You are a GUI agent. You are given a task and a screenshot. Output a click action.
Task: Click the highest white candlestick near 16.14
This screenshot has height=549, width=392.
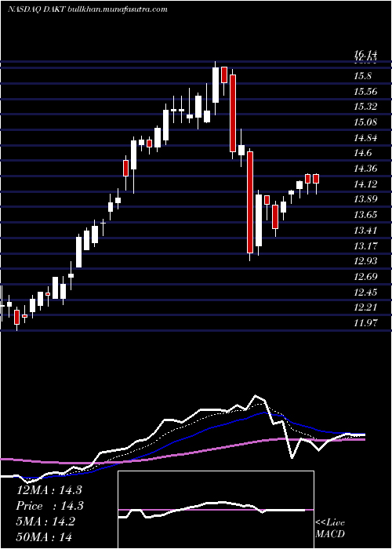pos(216,85)
